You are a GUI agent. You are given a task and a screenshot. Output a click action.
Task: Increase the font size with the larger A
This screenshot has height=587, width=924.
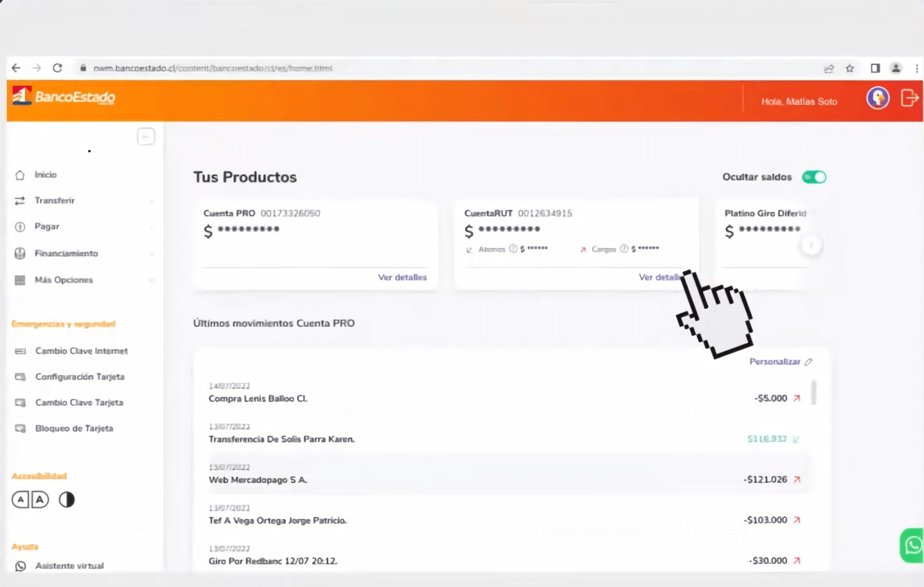40,500
